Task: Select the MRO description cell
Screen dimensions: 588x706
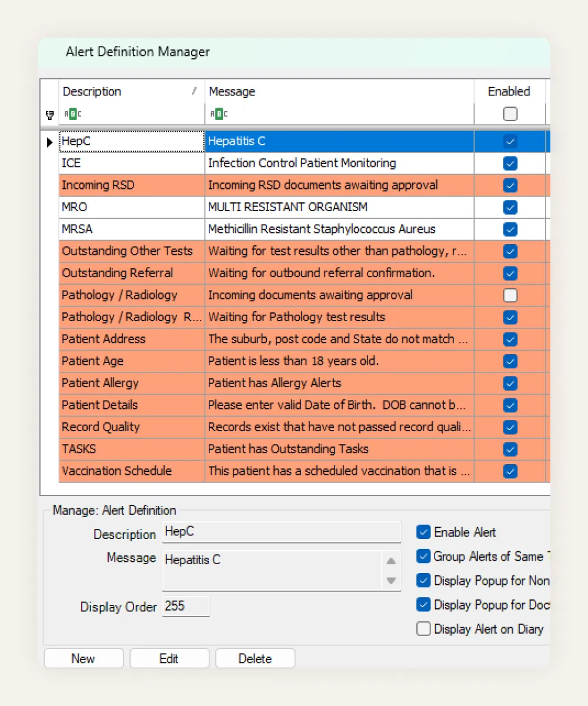Action: (x=132, y=207)
